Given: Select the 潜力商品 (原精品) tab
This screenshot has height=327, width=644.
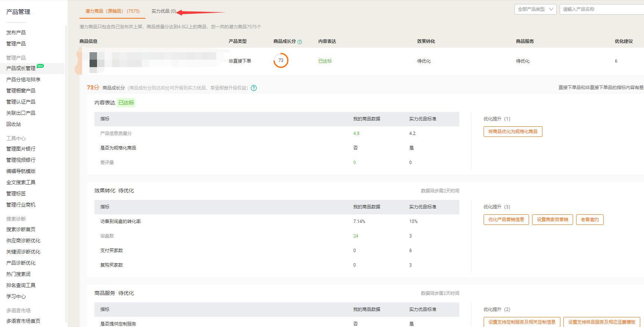Looking at the screenshot, I should coord(112,11).
